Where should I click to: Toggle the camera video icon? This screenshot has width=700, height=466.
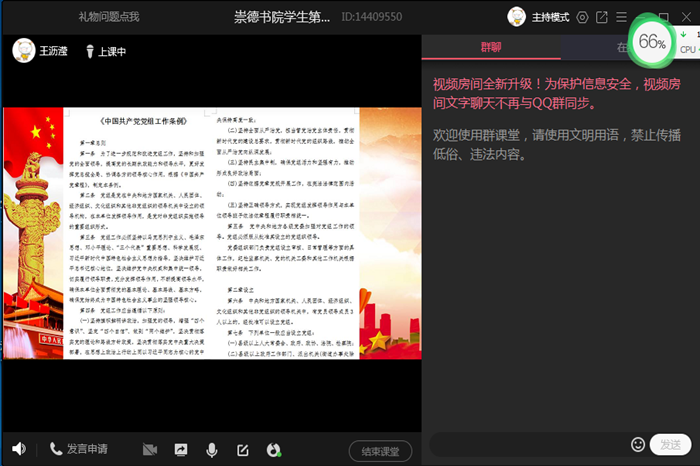pos(150,450)
